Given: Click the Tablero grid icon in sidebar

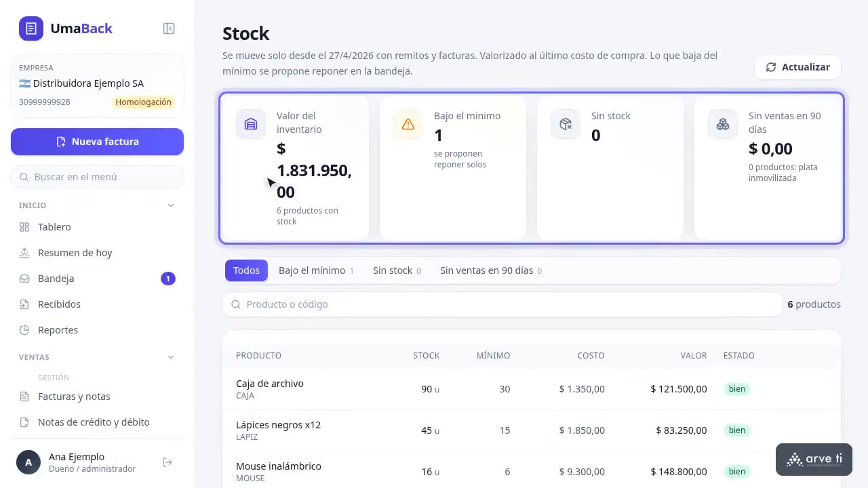Looking at the screenshot, I should point(24,227).
